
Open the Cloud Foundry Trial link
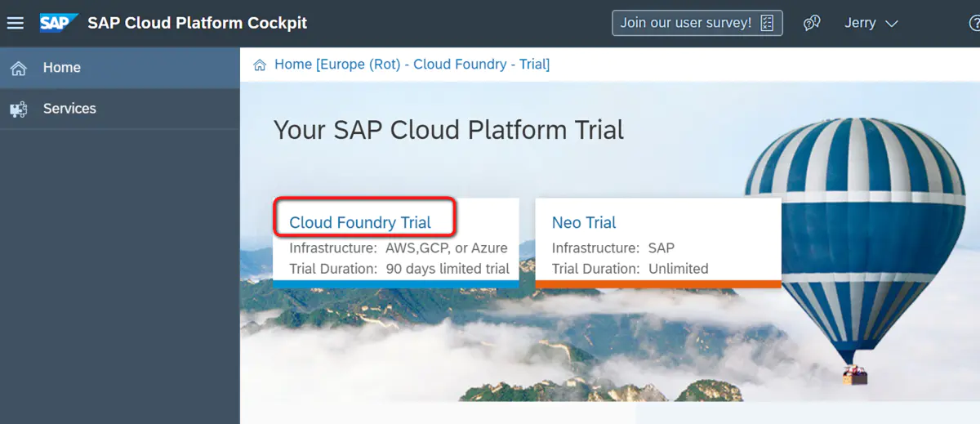pos(360,222)
